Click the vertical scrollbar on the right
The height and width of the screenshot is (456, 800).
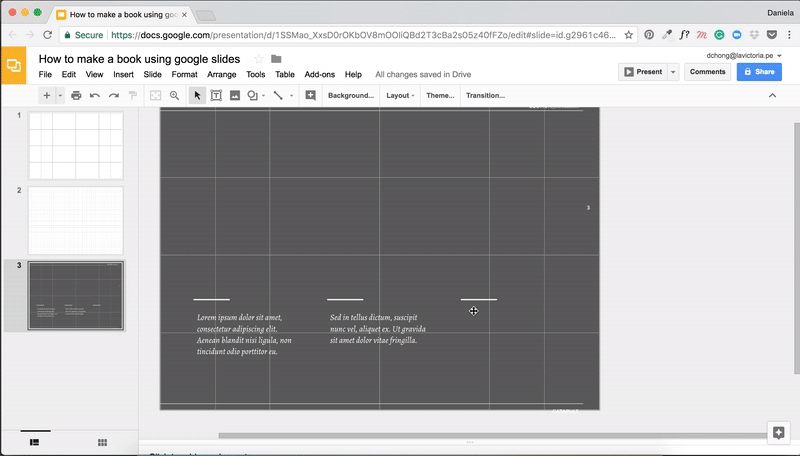tap(796, 248)
